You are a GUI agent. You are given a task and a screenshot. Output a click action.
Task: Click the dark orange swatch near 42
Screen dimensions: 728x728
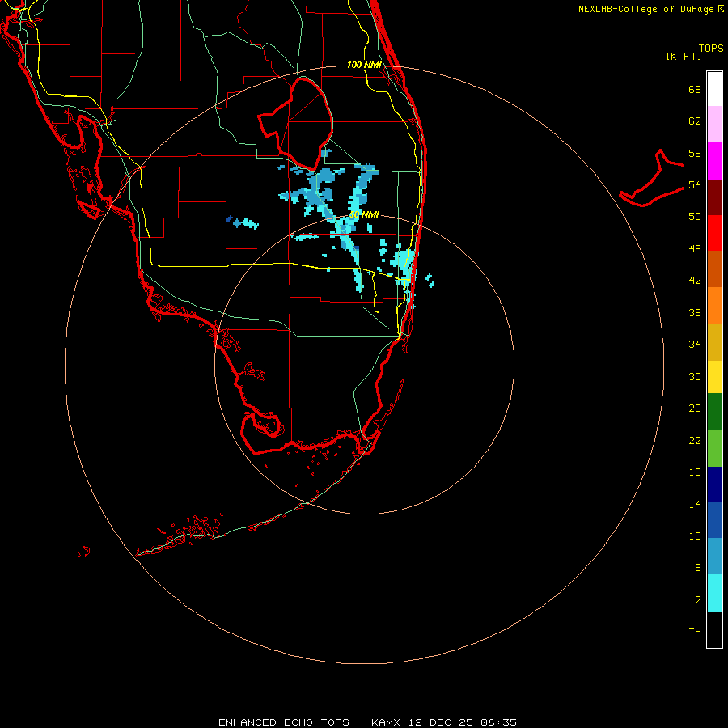(714, 269)
